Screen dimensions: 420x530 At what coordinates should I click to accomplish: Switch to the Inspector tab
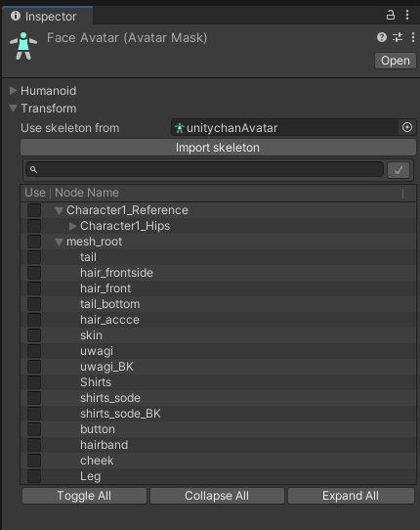click(x=47, y=16)
